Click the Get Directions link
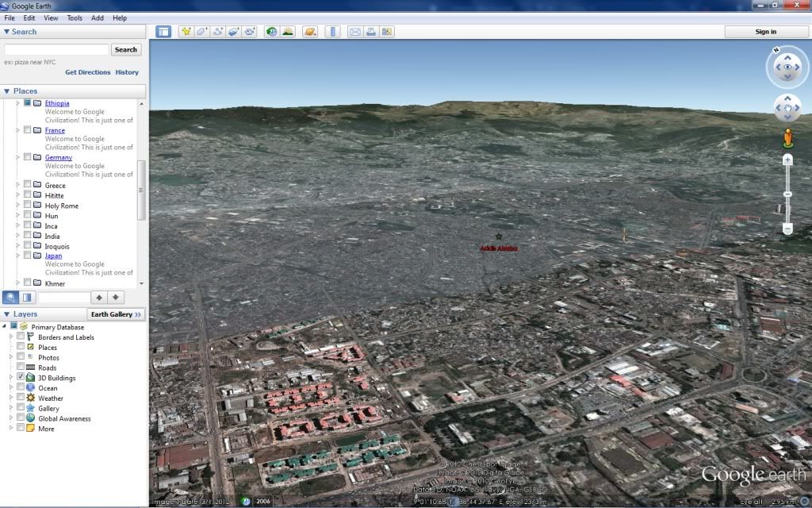 [x=87, y=72]
